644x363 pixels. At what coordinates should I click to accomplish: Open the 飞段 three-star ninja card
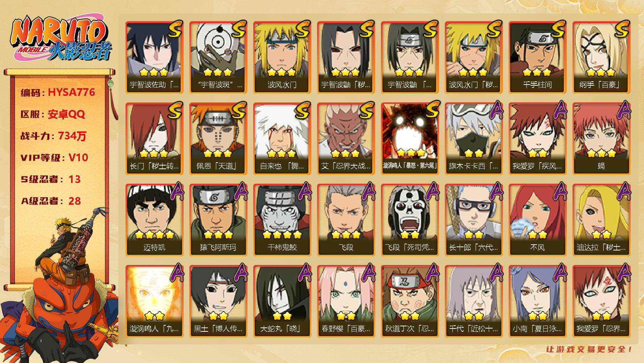coord(346,220)
